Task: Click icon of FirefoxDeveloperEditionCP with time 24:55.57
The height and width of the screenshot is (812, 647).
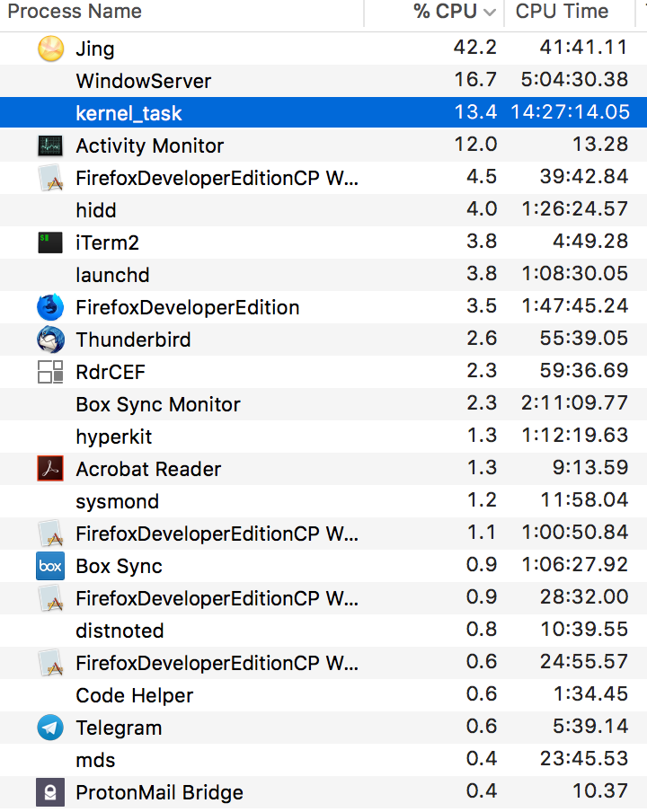Action: tap(51, 664)
